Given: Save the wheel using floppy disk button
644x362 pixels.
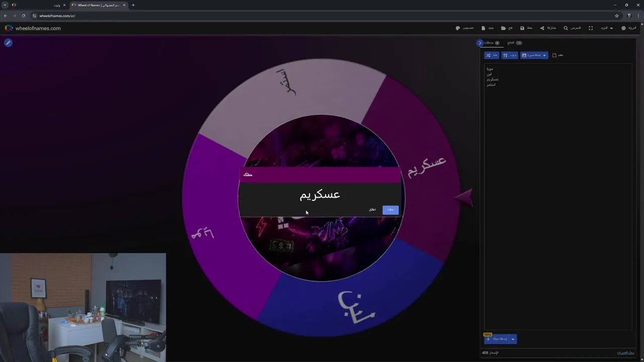Looking at the screenshot, I should [x=526, y=28].
